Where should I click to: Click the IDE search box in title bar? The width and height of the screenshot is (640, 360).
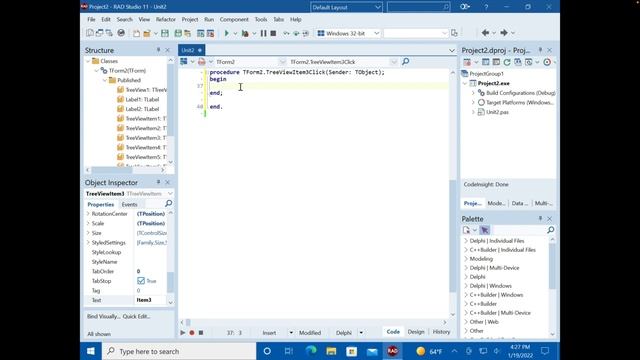418,7
